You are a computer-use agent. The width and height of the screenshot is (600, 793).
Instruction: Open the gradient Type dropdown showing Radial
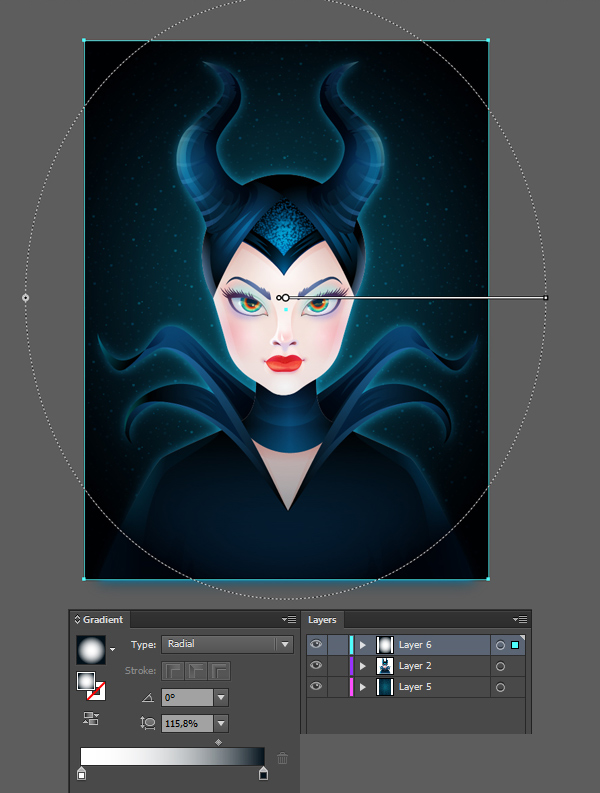coord(227,644)
